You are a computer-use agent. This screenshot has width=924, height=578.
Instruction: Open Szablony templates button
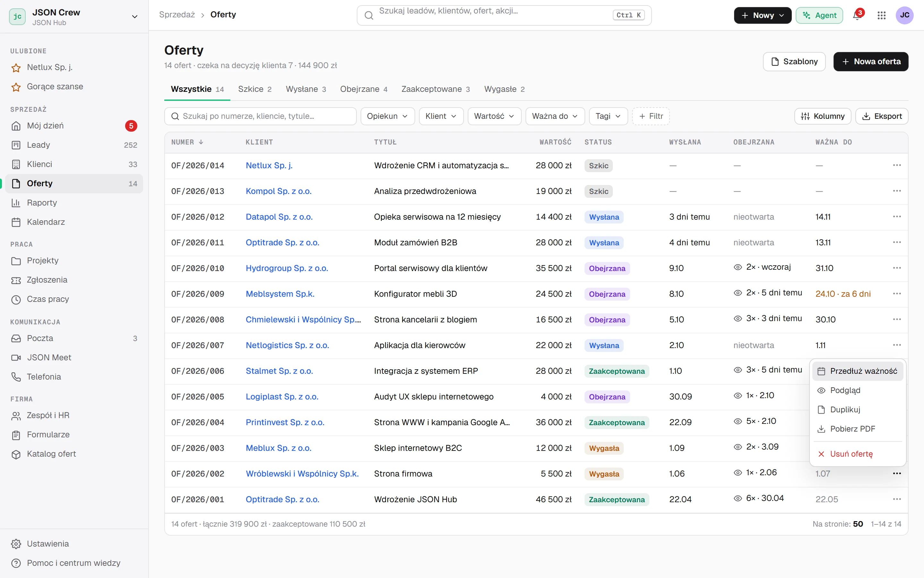click(794, 62)
